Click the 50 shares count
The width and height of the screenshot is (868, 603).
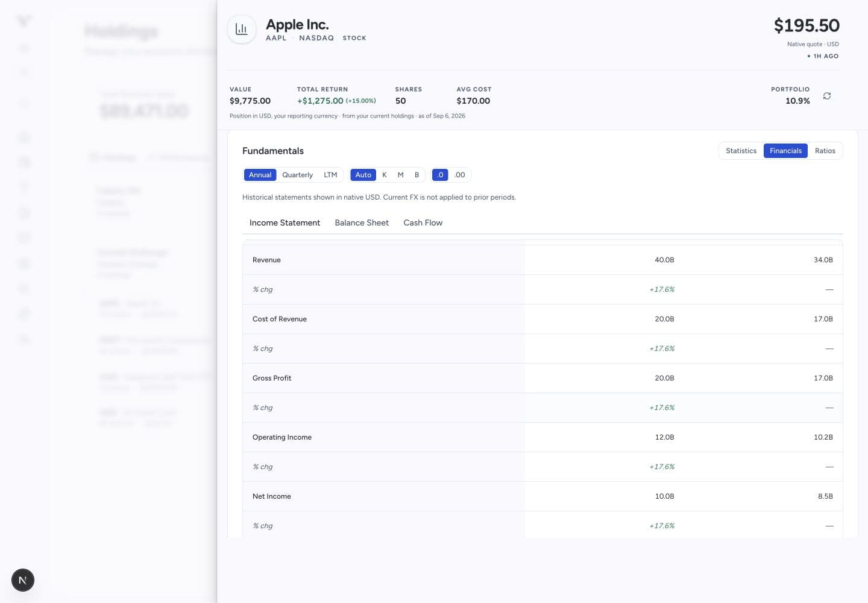tap(401, 101)
